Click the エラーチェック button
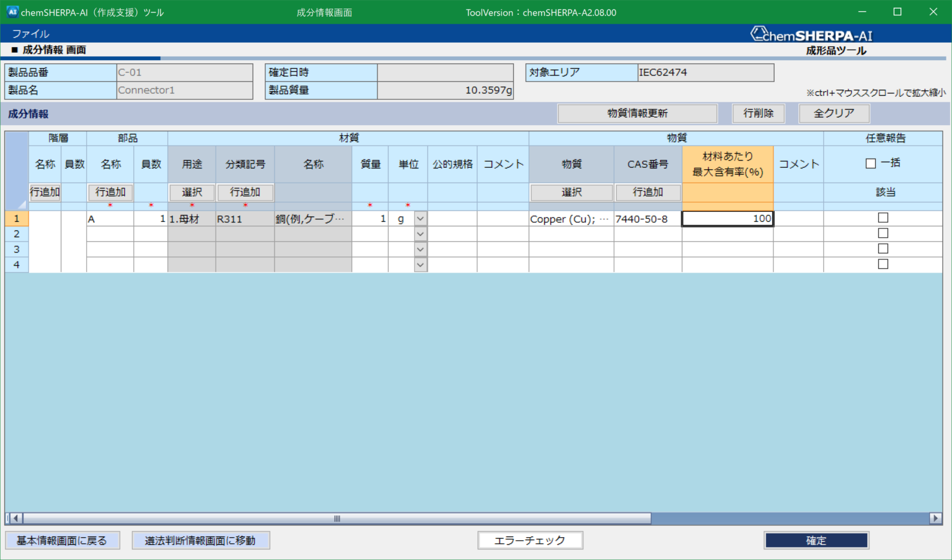The height and width of the screenshot is (560, 952). click(530, 541)
